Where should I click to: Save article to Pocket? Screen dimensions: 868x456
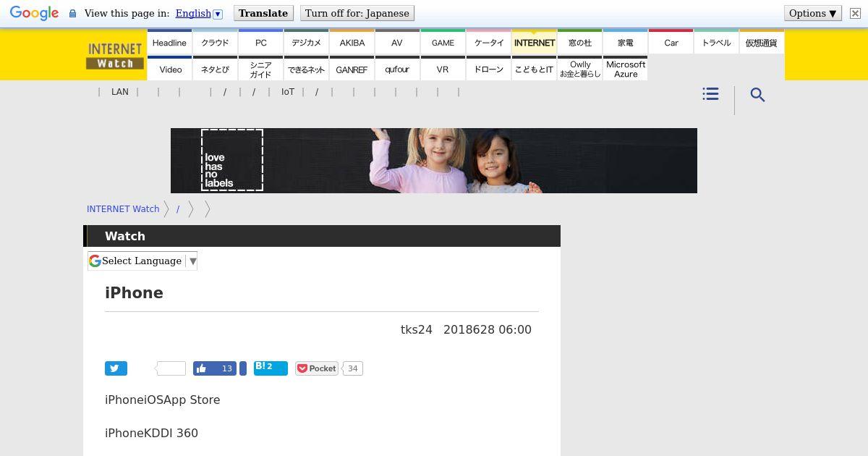pos(317,368)
